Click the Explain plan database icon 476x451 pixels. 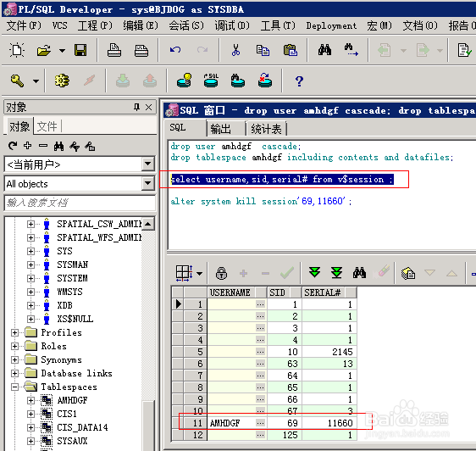184,81
